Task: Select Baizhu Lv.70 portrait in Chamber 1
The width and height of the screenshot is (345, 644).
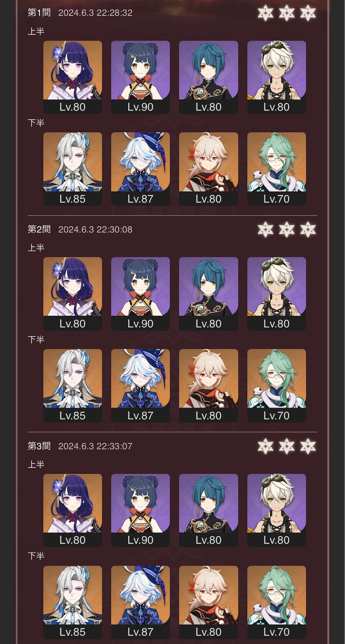Action: (276, 169)
